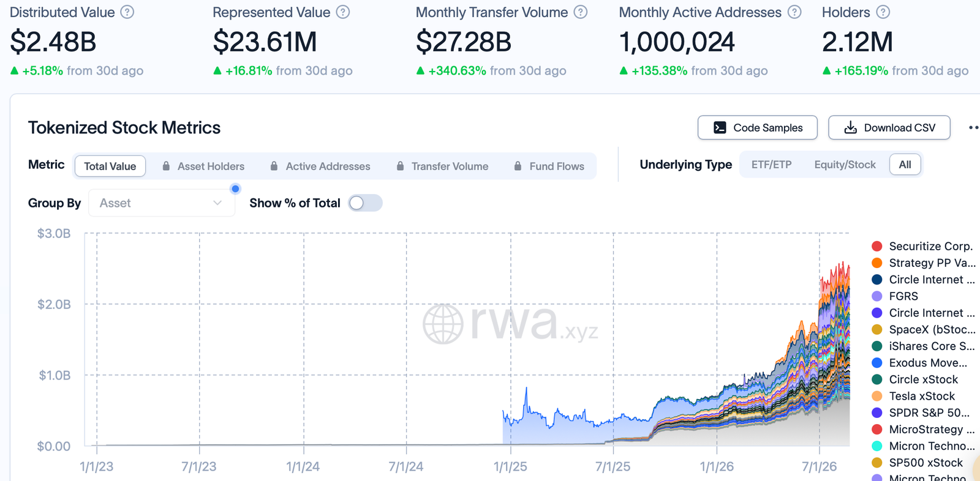Open the three-dot more options menu

point(973,128)
